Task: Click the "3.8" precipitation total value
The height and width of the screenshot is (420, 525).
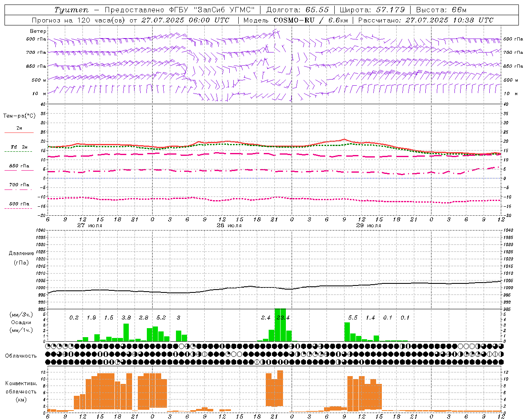Action: 126,318
